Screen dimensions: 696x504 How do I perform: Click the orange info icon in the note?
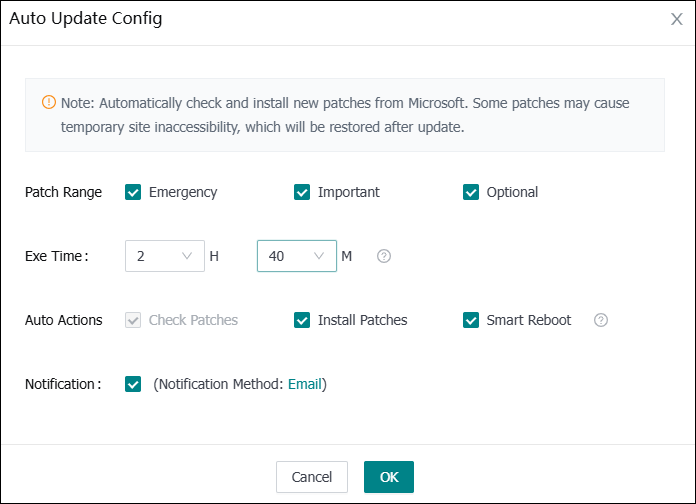(49, 103)
